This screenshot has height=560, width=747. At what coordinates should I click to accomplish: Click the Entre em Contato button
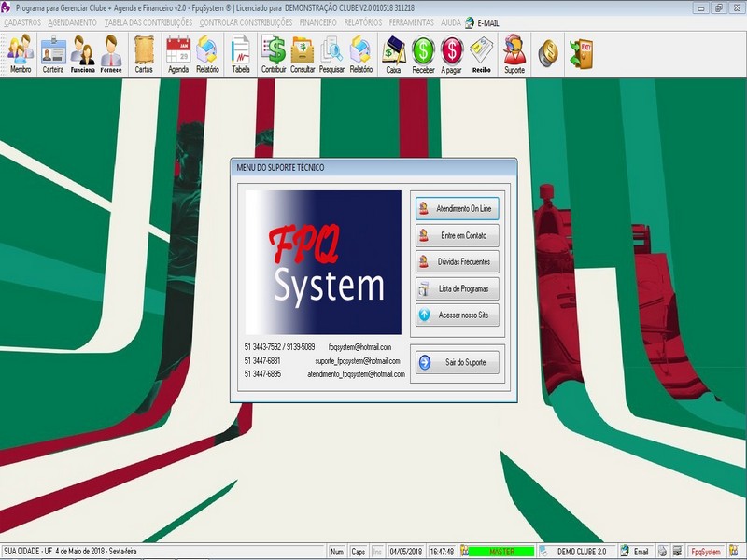[x=456, y=235]
